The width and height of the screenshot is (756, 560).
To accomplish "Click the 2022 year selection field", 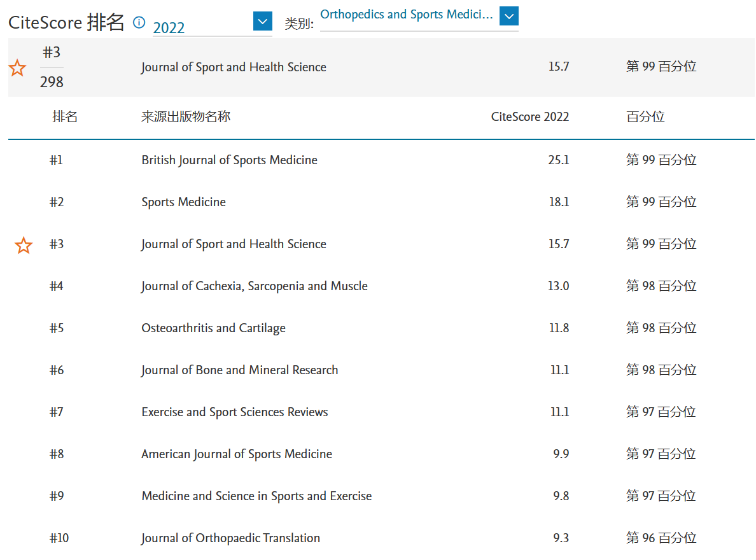I will (x=201, y=27).
